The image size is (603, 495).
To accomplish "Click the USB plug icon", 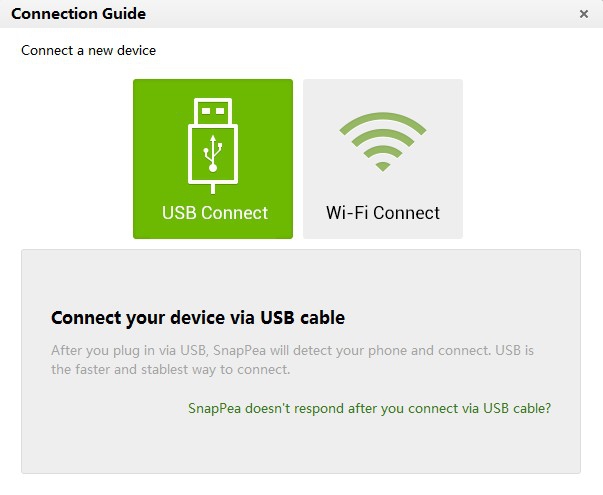I will pyautogui.click(x=212, y=146).
